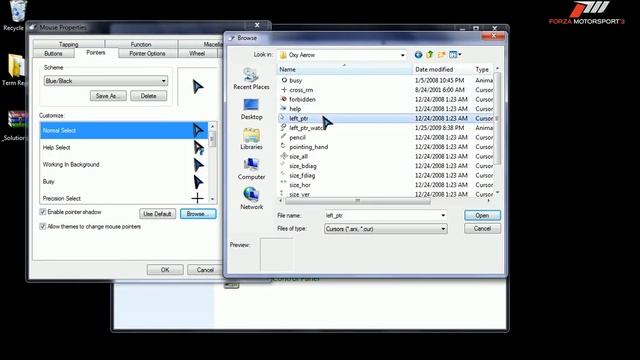Select Help Select in Customize list
Screen dimensions: 640x360
click(124, 148)
